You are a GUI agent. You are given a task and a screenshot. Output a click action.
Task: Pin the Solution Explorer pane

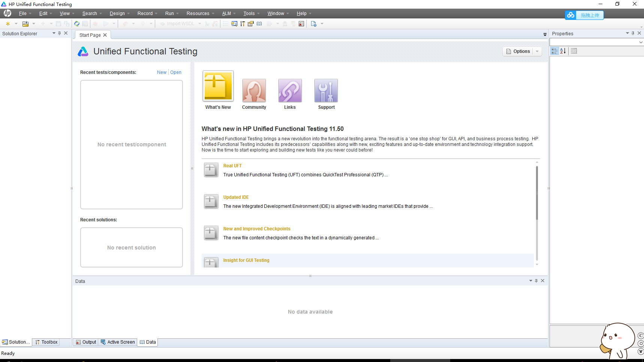[60, 33]
